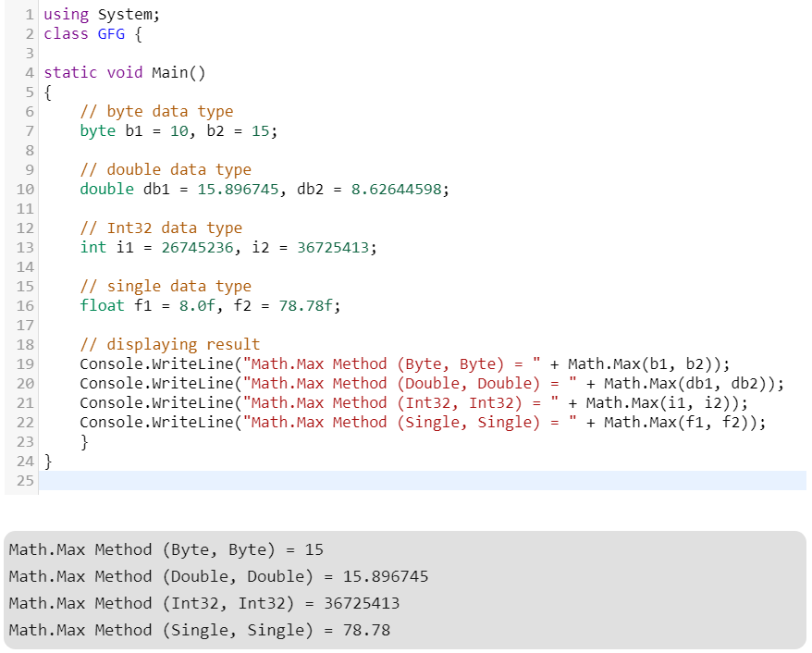The height and width of the screenshot is (653, 812).
Task: Click the integer literal 26745236
Action: pyautogui.click(x=197, y=248)
